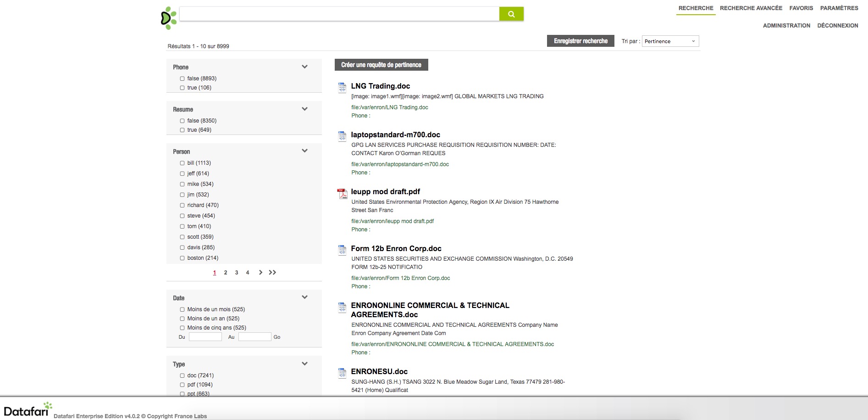Jump to last page of Person facet

click(272, 272)
